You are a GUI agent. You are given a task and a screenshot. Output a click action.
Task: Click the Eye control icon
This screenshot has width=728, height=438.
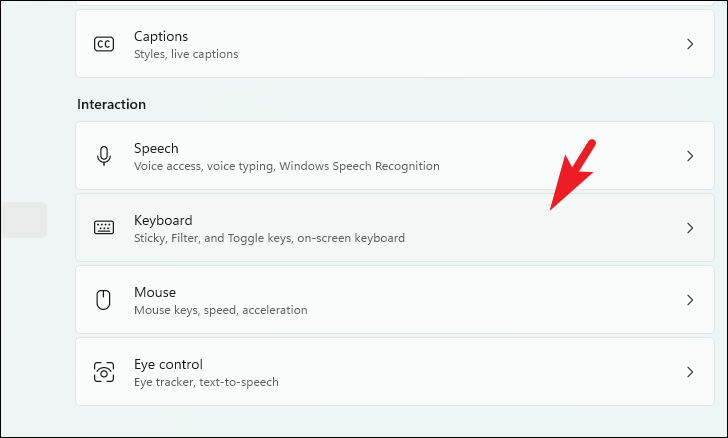pos(104,372)
